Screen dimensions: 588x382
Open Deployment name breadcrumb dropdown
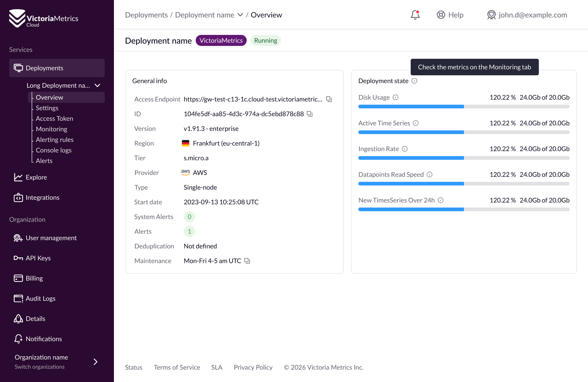click(x=240, y=15)
